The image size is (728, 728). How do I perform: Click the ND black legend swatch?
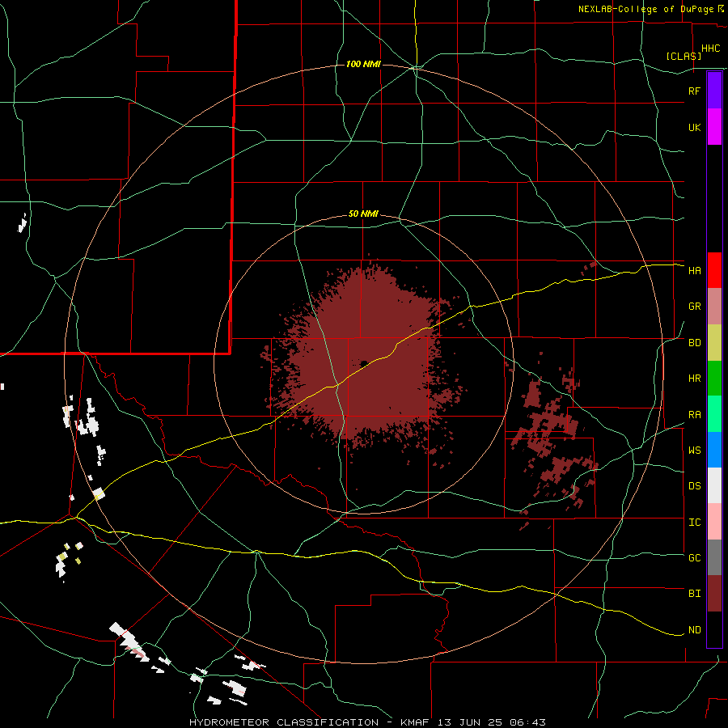[x=714, y=629]
